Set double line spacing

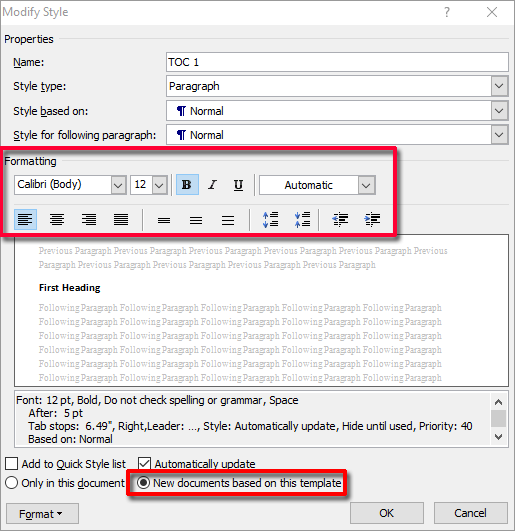228,220
